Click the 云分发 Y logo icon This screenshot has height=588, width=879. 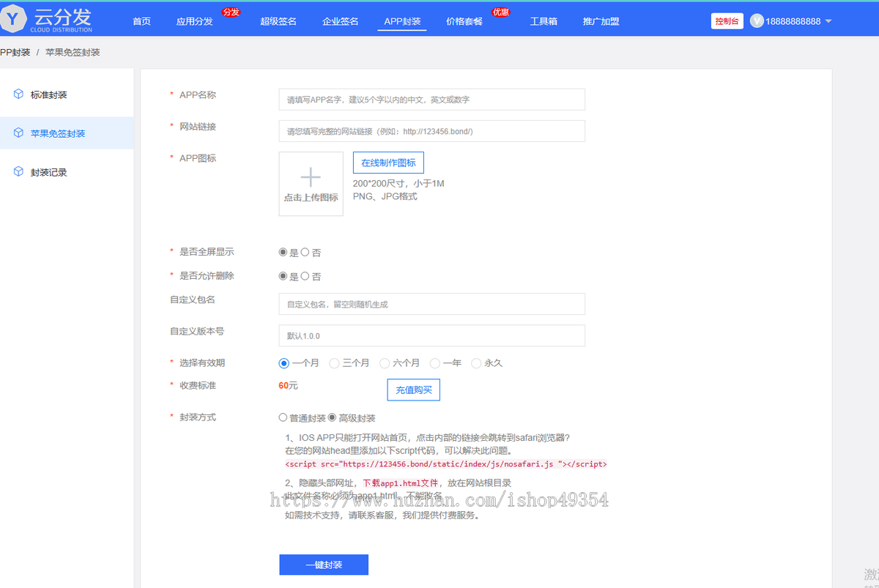12,20
